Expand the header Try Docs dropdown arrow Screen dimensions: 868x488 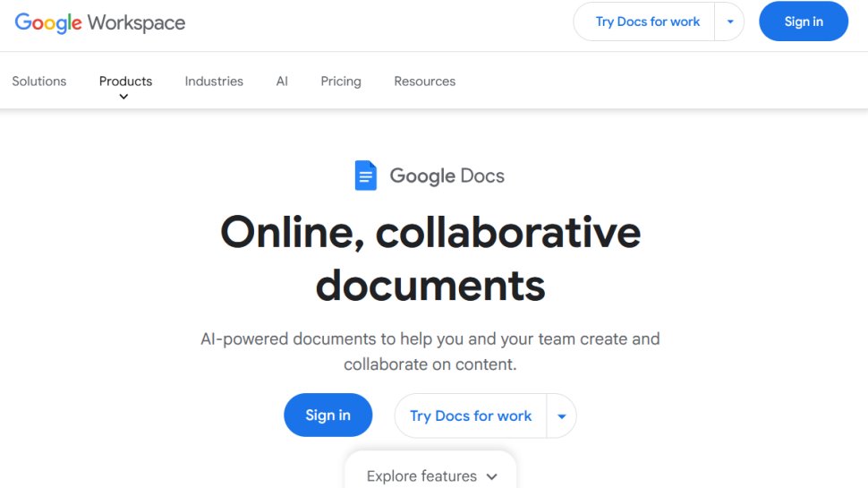(729, 21)
